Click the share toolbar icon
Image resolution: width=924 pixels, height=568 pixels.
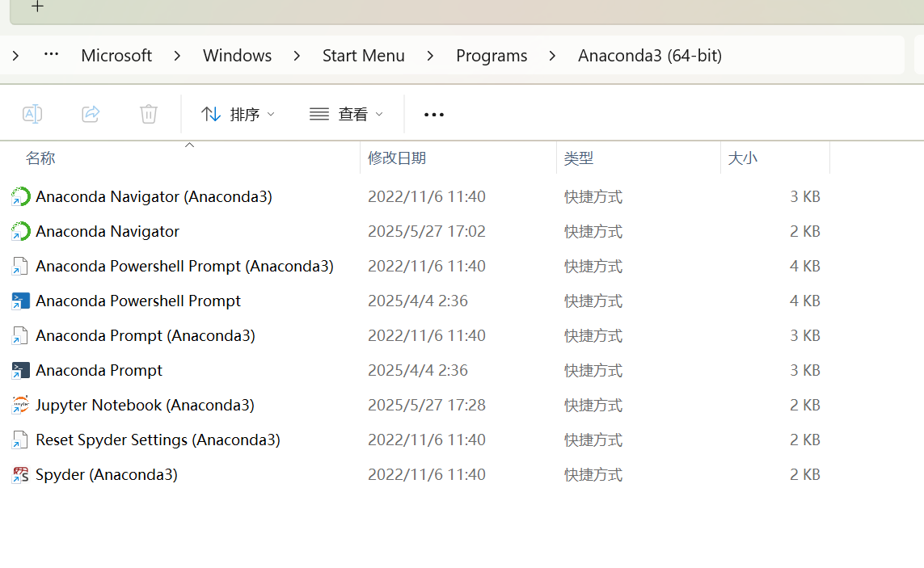tap(91, 114)
